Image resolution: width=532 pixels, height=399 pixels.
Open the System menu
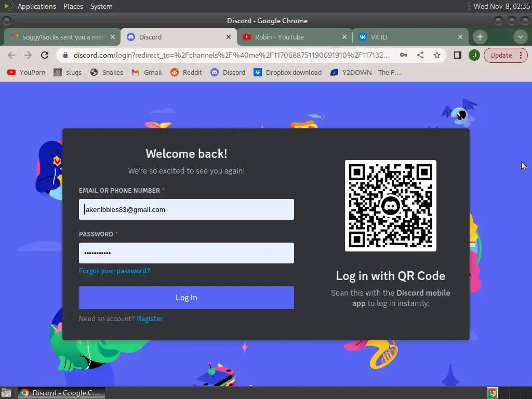pyautogui.click(x=101, y=6)
